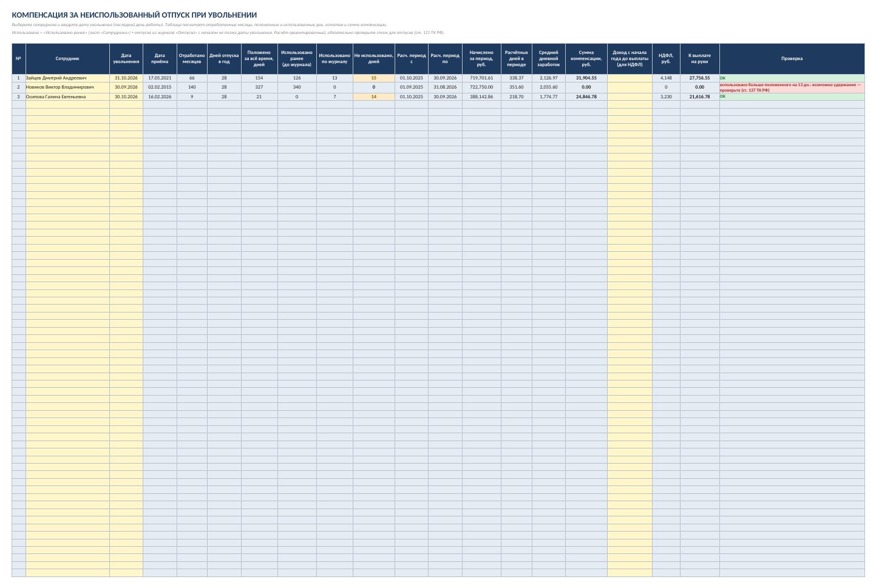876x588 pixels.
Task: Select hire date '16.02.2026'
Action: coord(160,96)
